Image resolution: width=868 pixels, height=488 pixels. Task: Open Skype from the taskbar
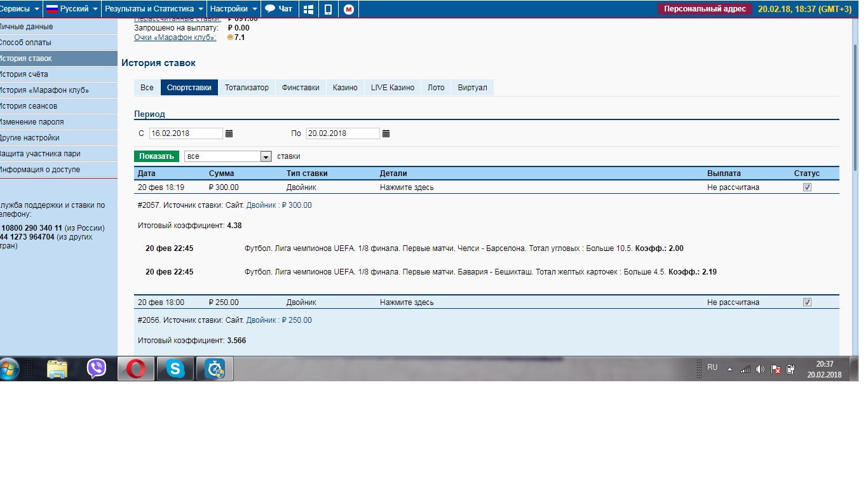click(175, 369)
